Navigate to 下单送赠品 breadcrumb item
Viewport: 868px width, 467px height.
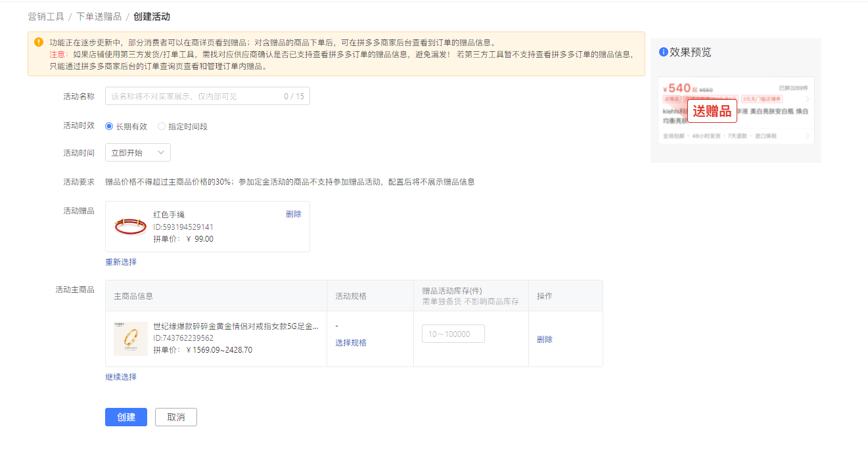(x=99, y=16)
